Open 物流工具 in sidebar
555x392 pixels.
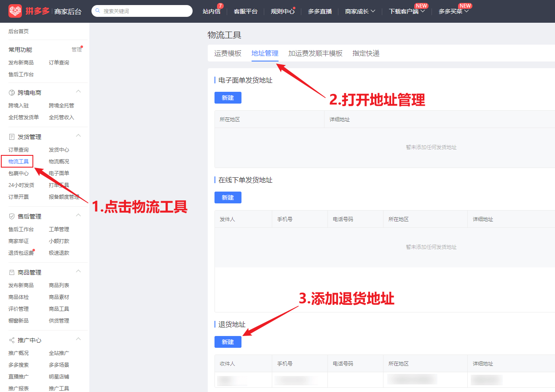[19, 162]
